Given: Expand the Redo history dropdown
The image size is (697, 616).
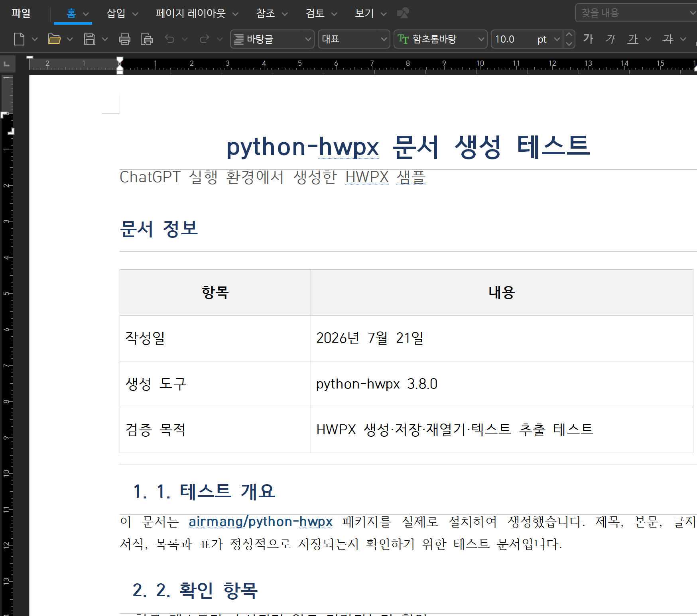Looking at the screenshot, I should (x=220, y=39).
